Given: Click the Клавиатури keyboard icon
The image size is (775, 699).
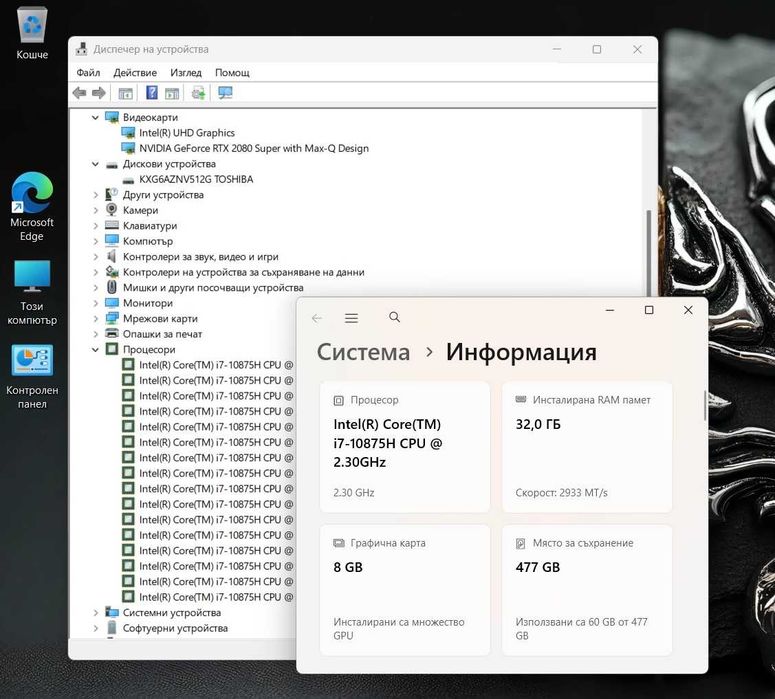Looking at the screenshot, I should point(112,225).
